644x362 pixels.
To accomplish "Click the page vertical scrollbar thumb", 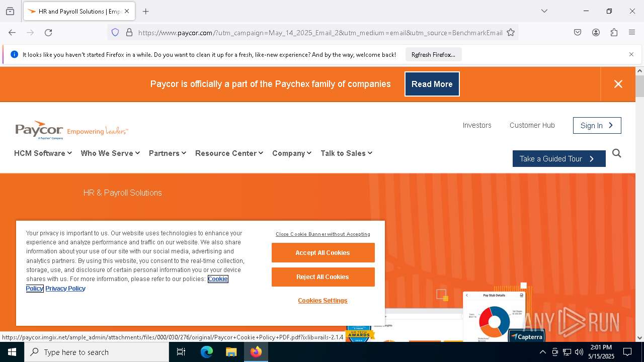I will pos(639,86).
